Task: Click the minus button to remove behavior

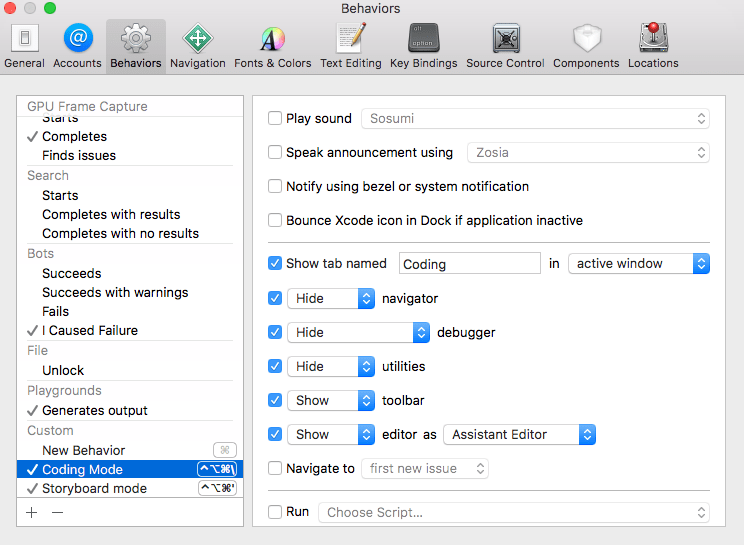Action: (57, 512)
